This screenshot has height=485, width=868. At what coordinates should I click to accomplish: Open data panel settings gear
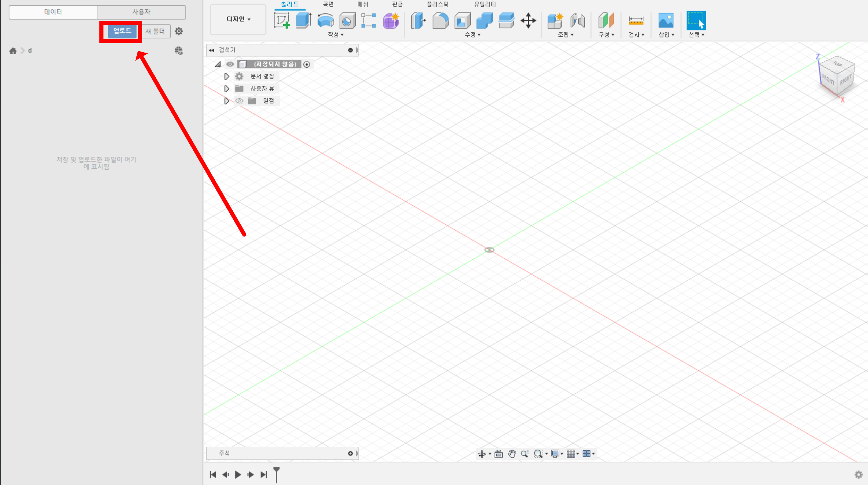(x=179, y=31)
